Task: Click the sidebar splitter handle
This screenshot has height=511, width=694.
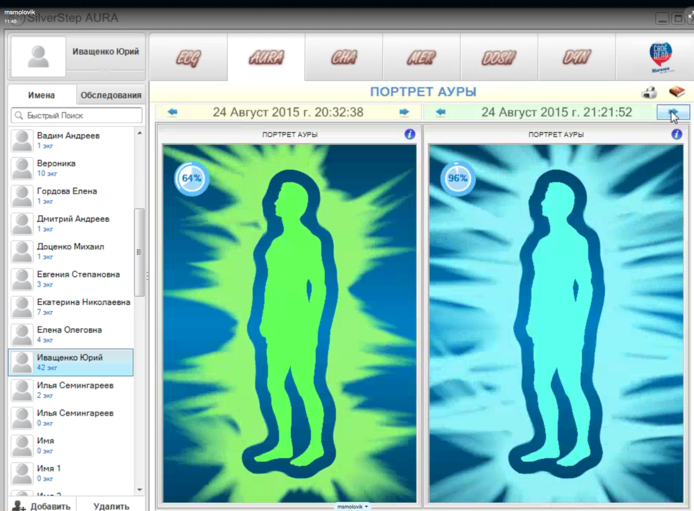Action: [x=147, y=276]
